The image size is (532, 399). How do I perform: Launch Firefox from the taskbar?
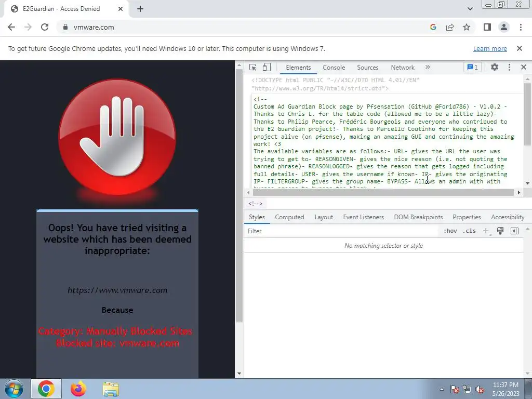[78, 389]
